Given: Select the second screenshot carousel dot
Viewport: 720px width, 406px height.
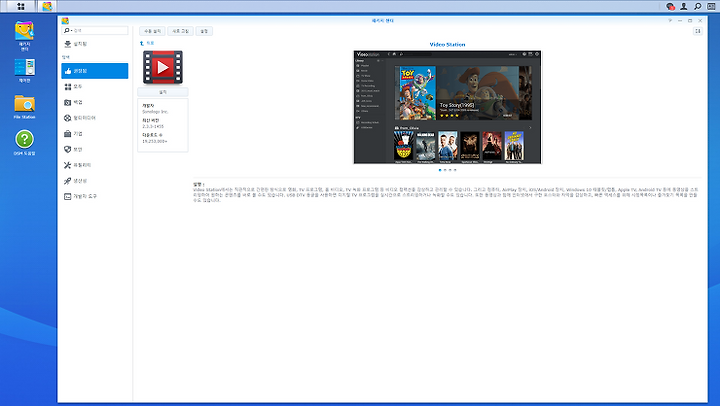Looking at the screenshot, I should click(445, 170).
